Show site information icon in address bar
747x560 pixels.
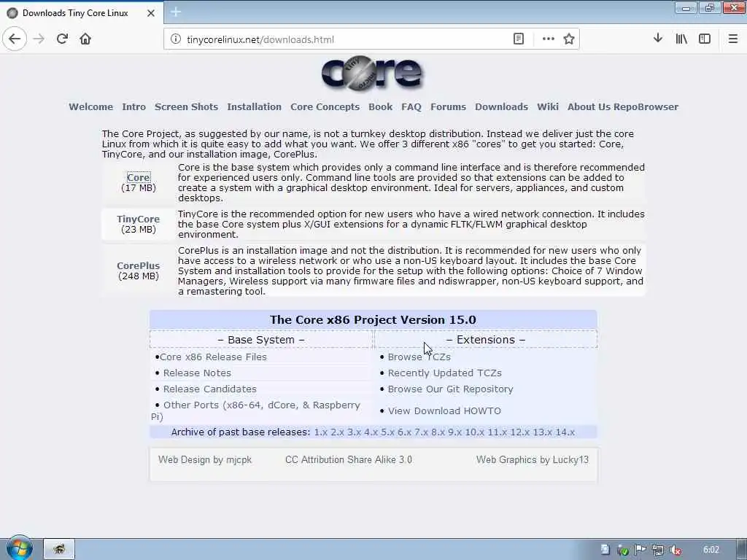click(176, 39)
